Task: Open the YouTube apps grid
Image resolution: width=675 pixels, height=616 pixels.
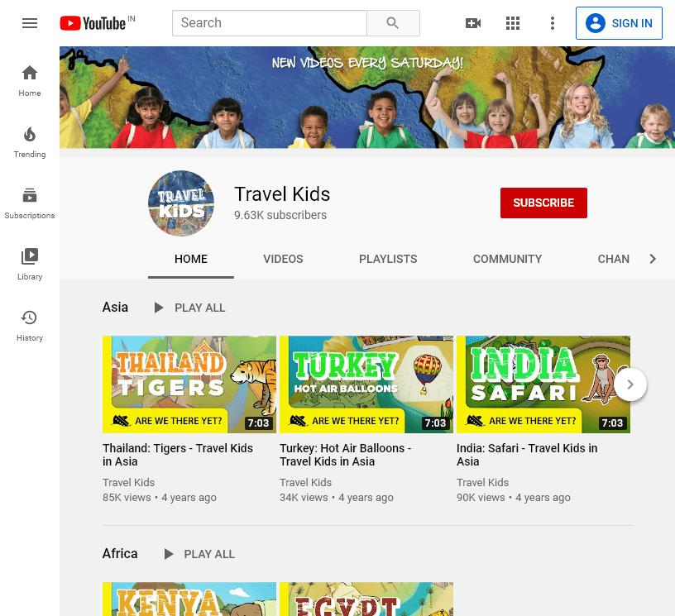Action: (512, 23)
